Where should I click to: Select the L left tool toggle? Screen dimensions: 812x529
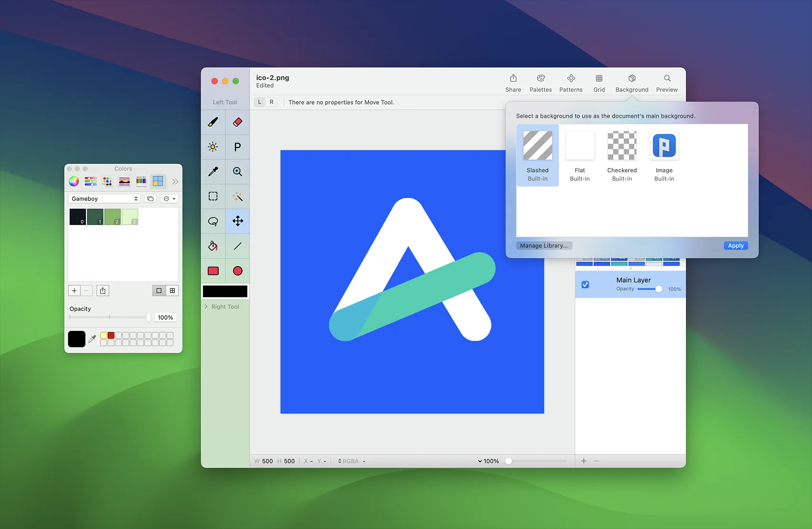[260, 102]
